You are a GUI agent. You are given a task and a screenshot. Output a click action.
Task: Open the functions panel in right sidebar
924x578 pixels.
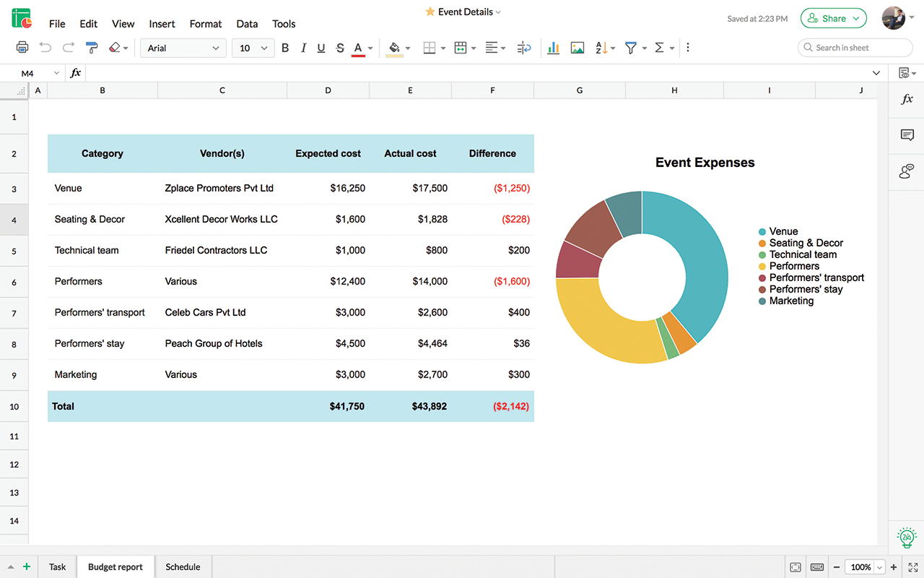coord(907,100)
